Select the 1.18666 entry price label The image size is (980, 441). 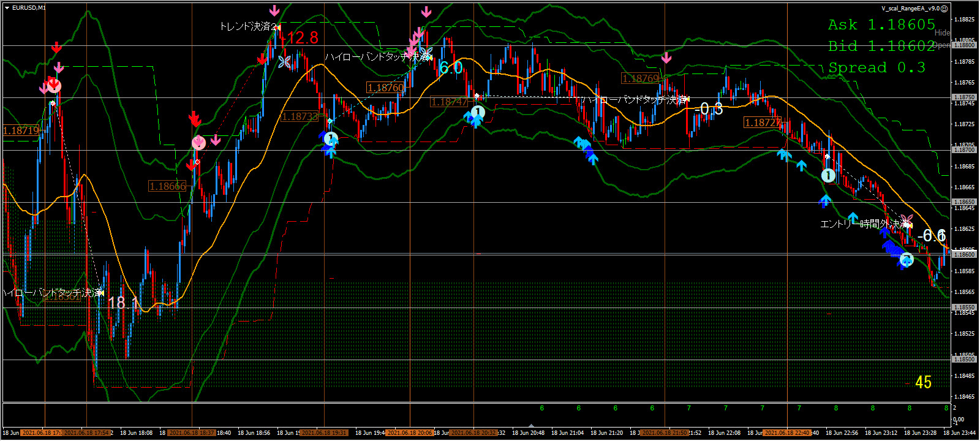(x=167, y=186)
